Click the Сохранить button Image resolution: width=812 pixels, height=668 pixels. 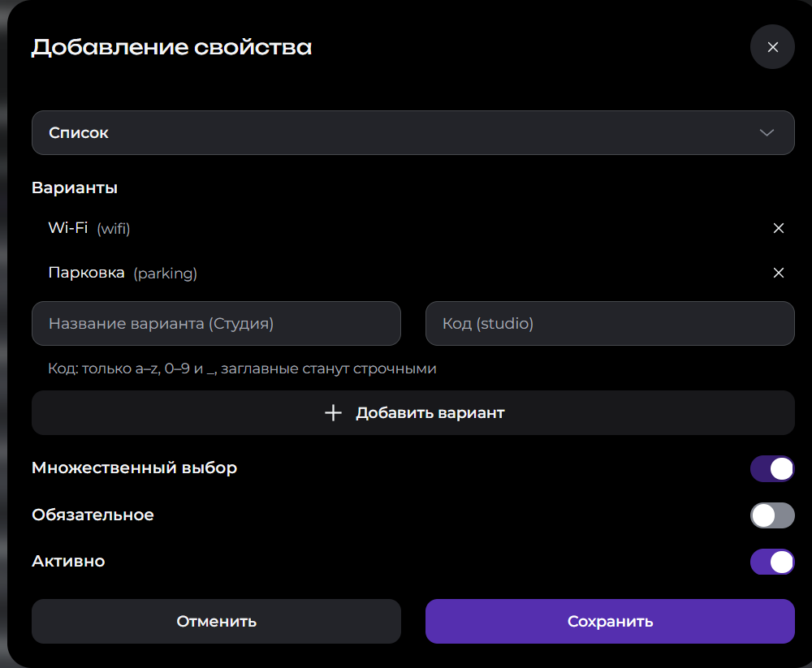[610, 622]
